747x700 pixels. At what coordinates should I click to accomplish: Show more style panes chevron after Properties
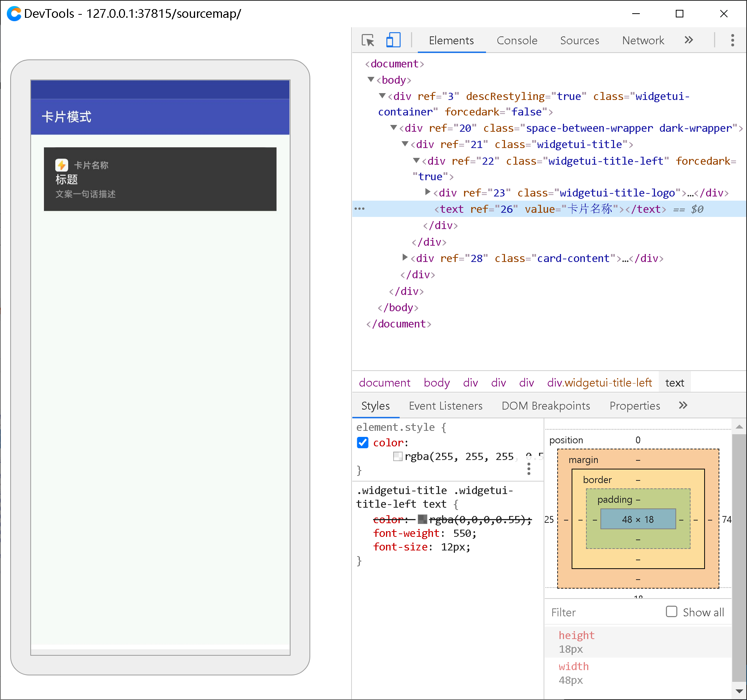coord(683,405)
